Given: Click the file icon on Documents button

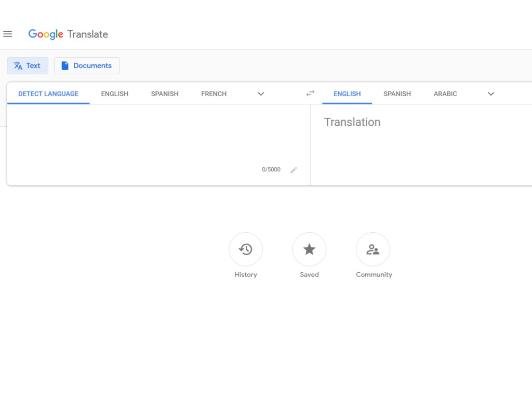Looking at the screenshot, I should click(65, 66).
